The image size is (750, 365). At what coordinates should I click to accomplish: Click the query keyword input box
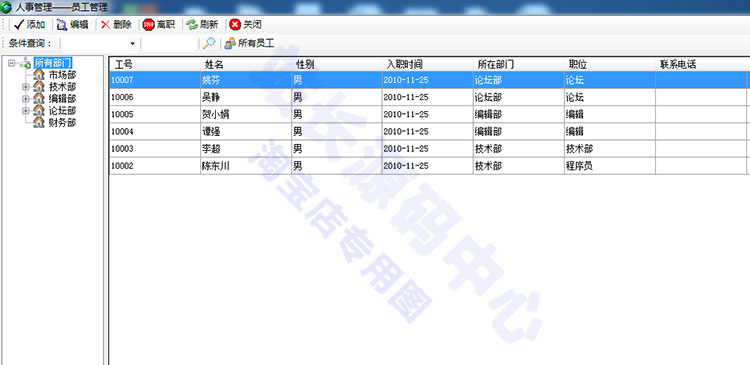(169, 44)
